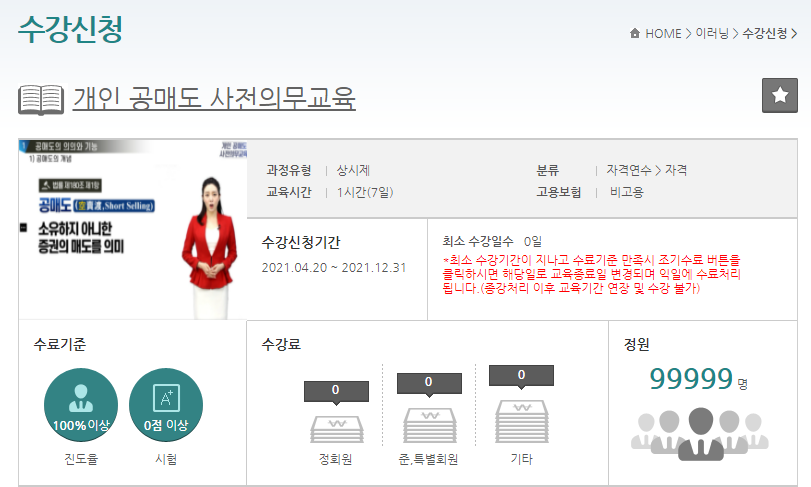Click the 수강료 section heading
This screenshot has height=487, width=811.
tap(281, 344)
